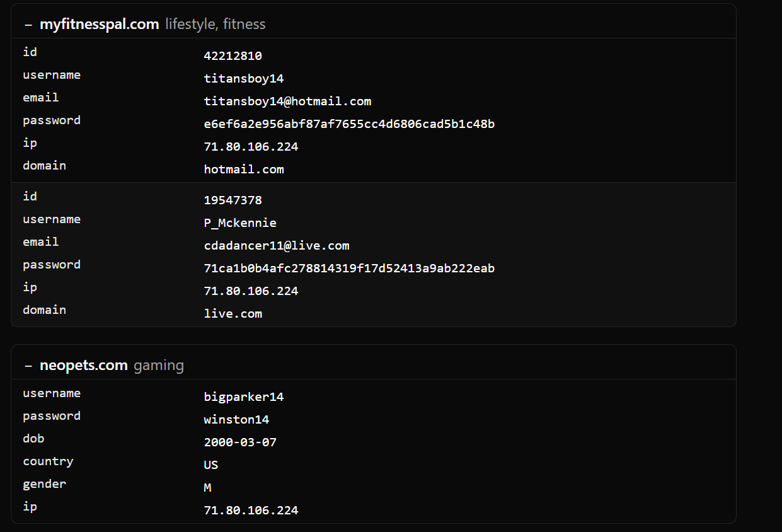Click the live.com domain value
782x532 pixels.
click(x=233, y=314)
